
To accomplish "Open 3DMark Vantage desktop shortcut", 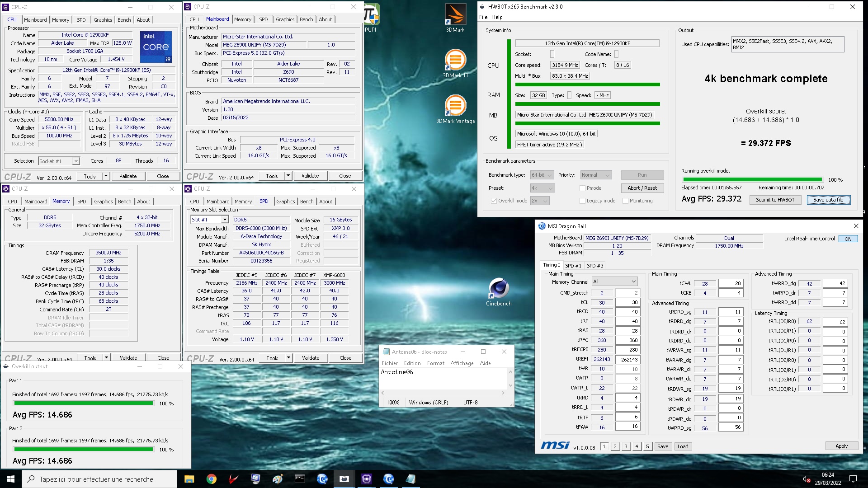I will tap(455, 109).
